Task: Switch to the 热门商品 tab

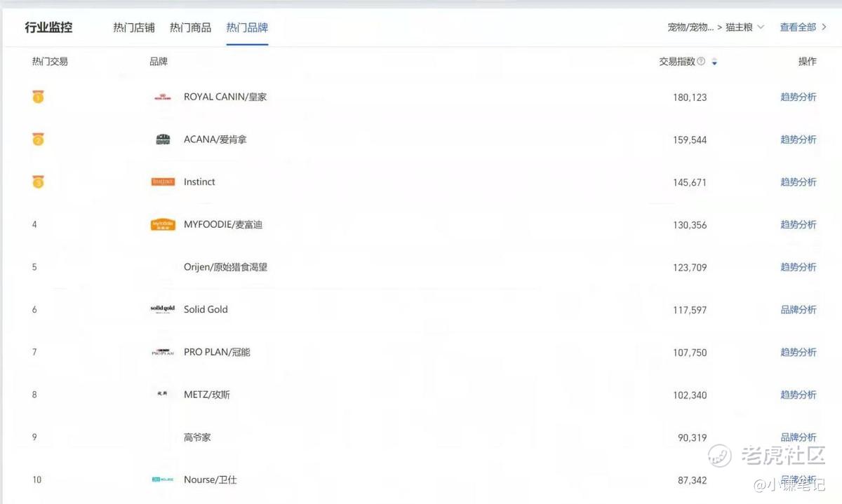Action: click(190, 28)
